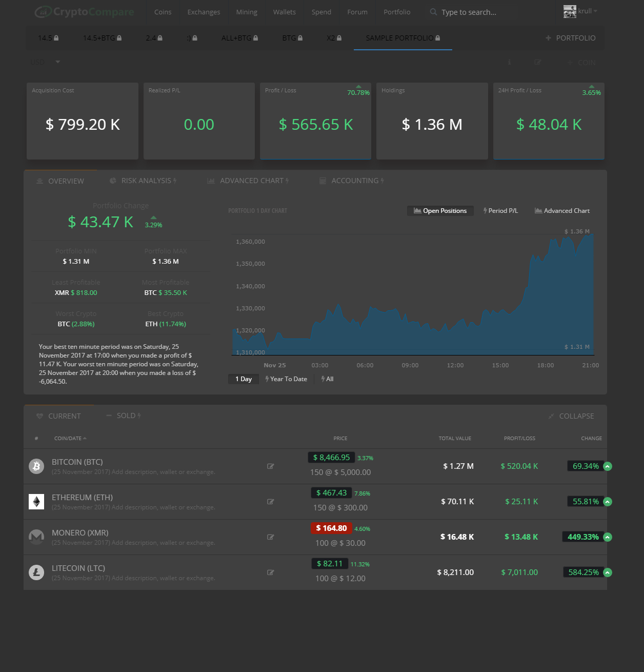Viewport: 644px width, 672px height.
Task: Click the krull avatar picture
Action: 570,11
